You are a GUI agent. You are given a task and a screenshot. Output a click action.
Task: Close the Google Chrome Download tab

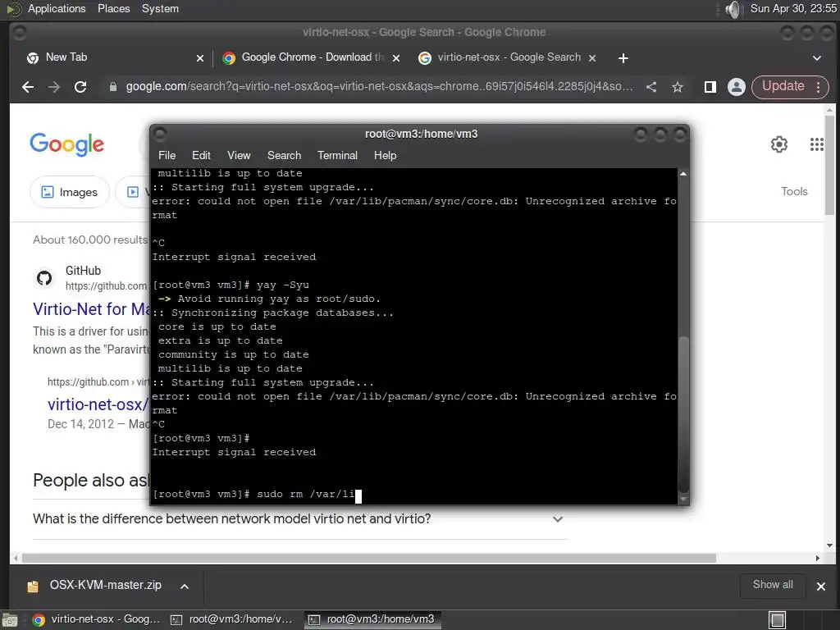[396, 58]
